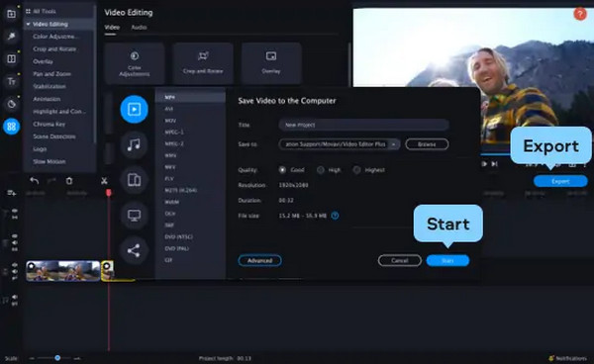Select Good quality radio button
This screenshot has height=364, width=594.
click(282, 170)
